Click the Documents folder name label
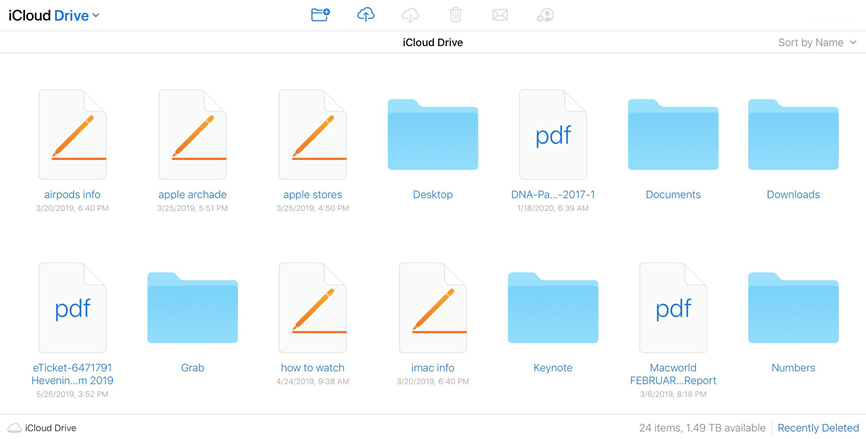 click(673, 194)
